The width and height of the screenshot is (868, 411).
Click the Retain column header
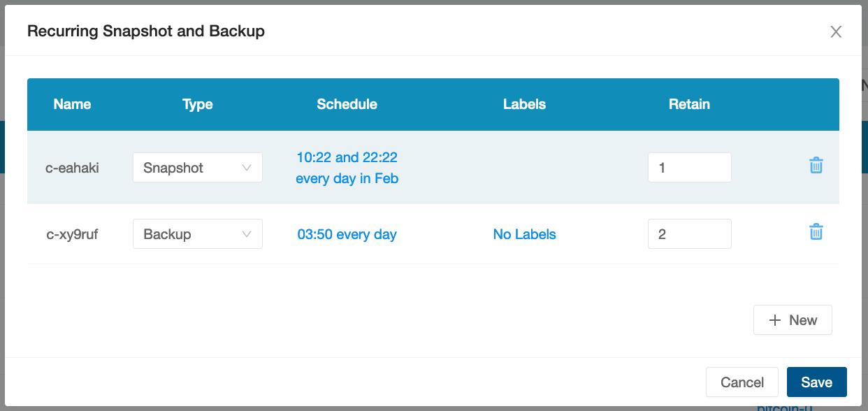[689, 103]
